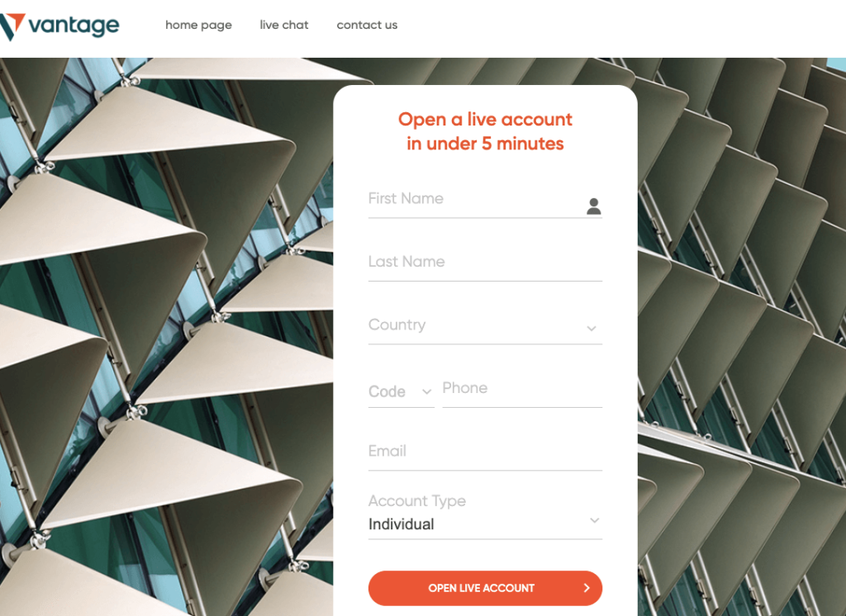The height and width of the screenshot is (616, 846).
Task: Click the Vantage logo
Action: tap(59, 26)
